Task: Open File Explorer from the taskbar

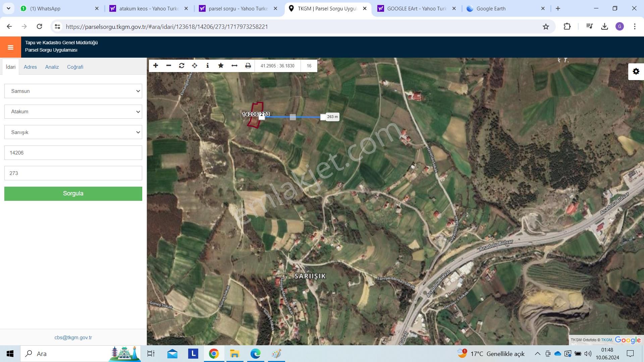Action: coord(234,354)
